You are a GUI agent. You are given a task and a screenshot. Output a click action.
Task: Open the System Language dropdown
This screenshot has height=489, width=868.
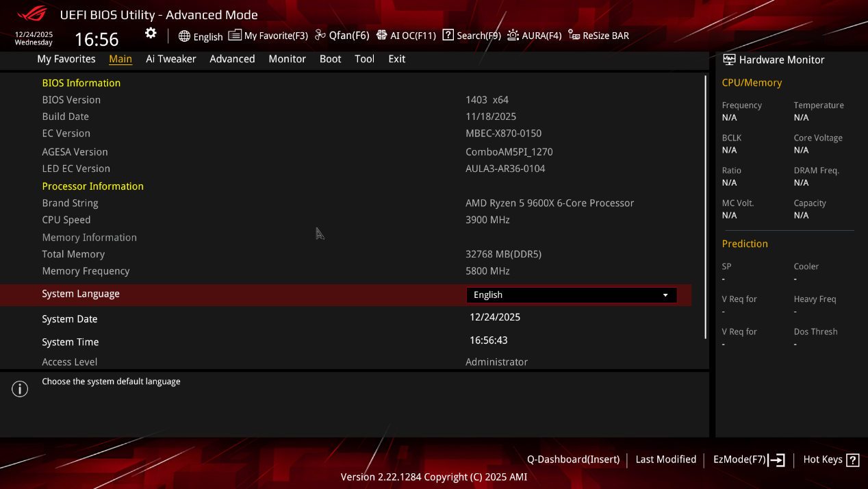[x=572, y=295]
